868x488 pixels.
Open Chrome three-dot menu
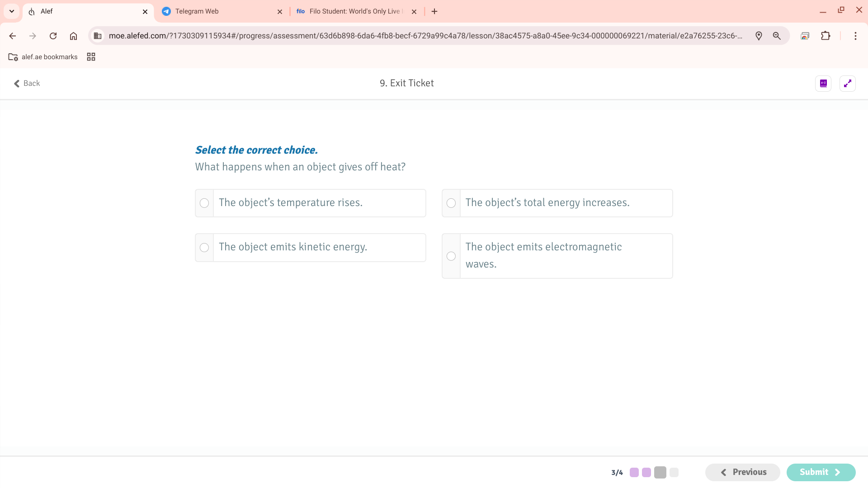coord(855,36)
